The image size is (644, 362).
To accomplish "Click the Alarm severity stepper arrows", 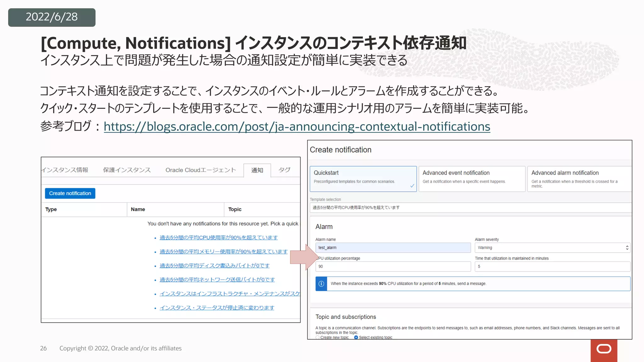I will [627, 248].
